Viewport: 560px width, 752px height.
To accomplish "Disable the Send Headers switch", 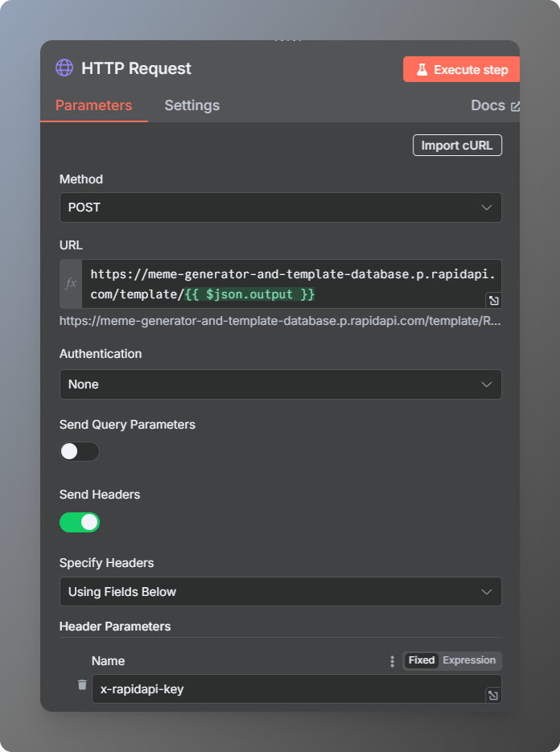I will (x=79, y=522).
